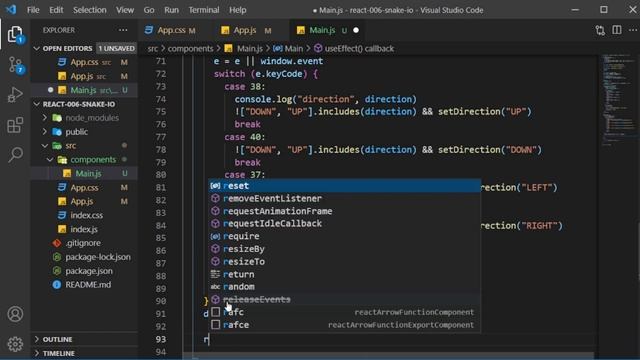Select 'require' suggestion
This screenshot has width=640, height=360.
pyautogui.click(x=344, y=236)
